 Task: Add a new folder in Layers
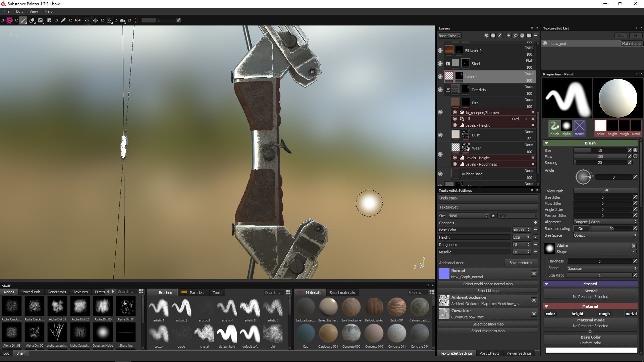coord(529,36)
